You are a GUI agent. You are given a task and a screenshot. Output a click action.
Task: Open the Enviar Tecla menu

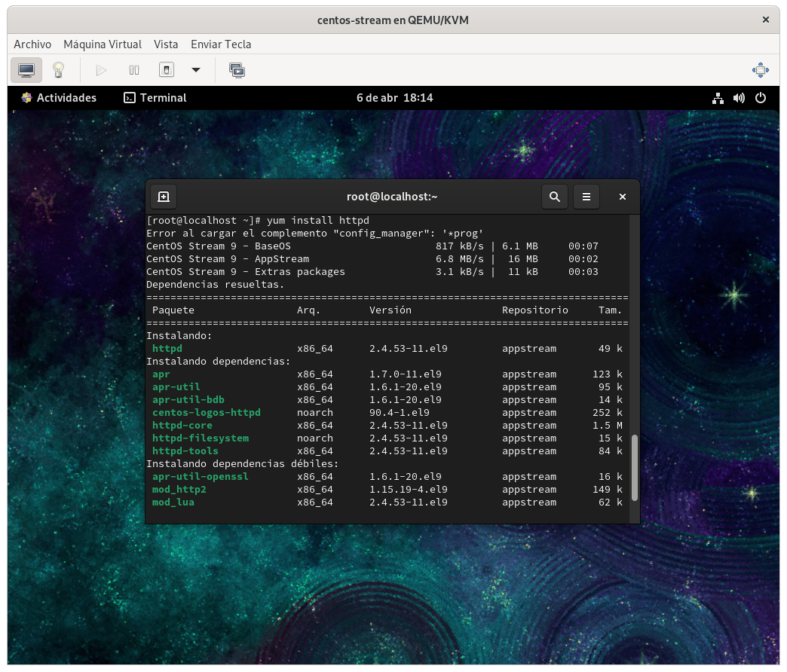[x=221, y=44]
